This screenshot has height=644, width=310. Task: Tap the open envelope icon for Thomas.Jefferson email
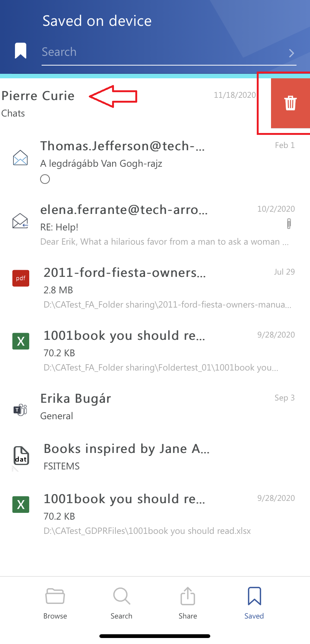tap(20, 158)
